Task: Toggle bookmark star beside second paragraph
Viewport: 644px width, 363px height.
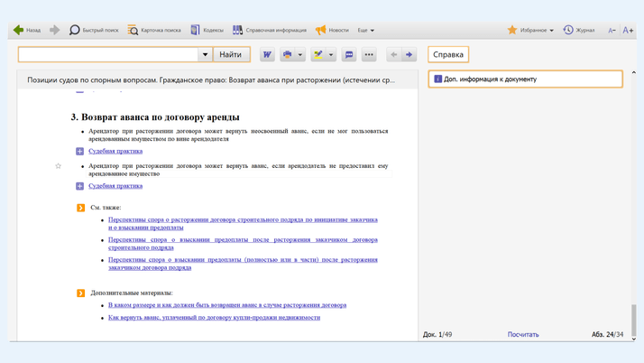Action: click(59, 166)
